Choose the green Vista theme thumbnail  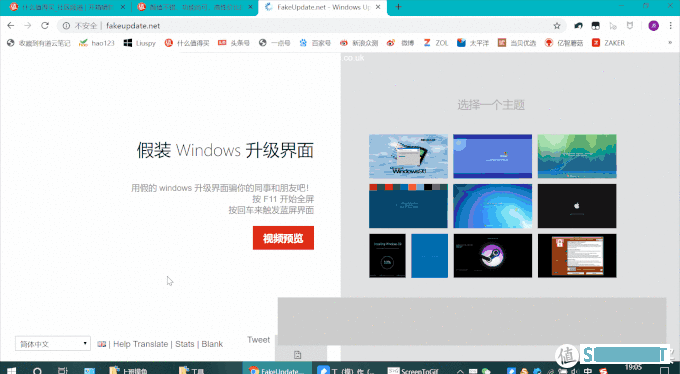click(577, 156)
